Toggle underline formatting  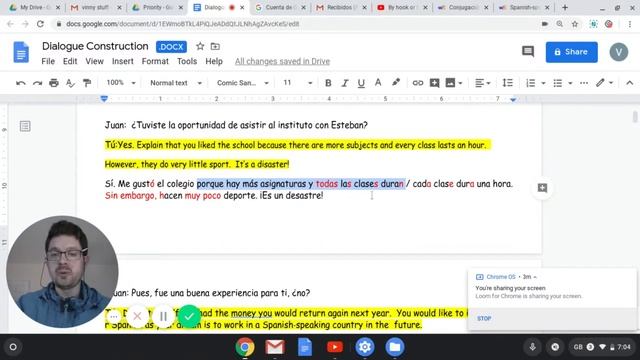[361, 83]
